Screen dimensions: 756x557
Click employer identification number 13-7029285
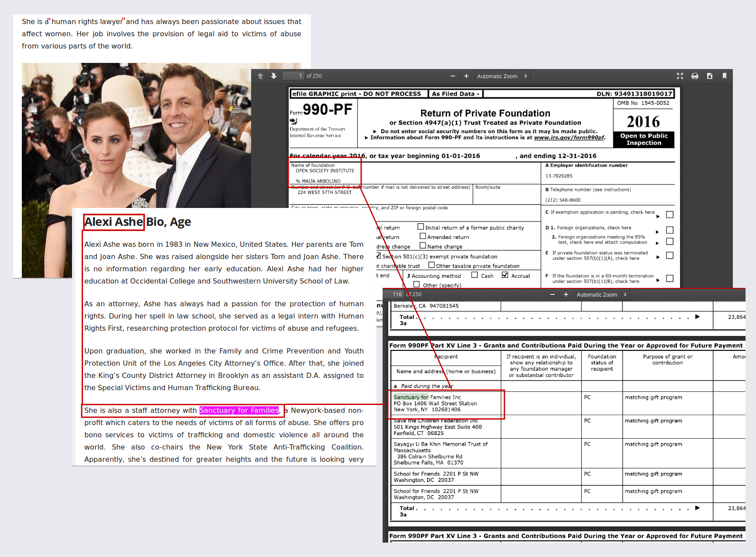pos(559,176)
